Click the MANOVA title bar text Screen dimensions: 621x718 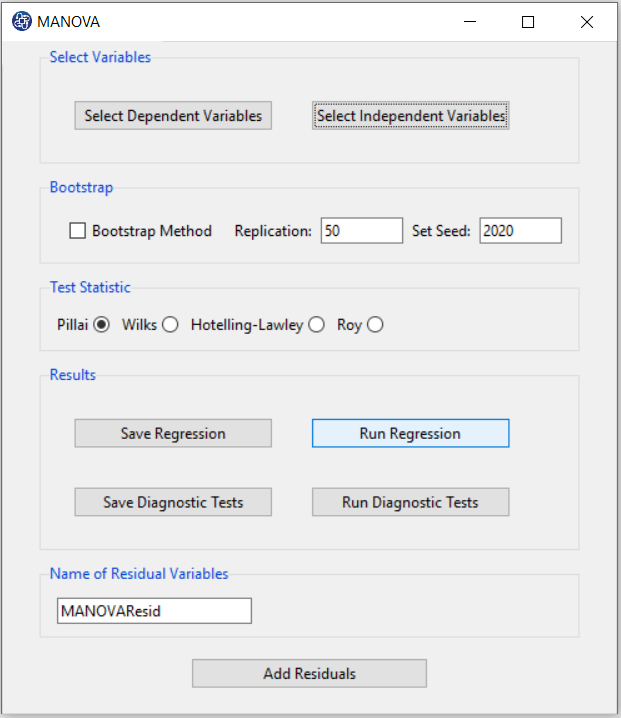68,22
